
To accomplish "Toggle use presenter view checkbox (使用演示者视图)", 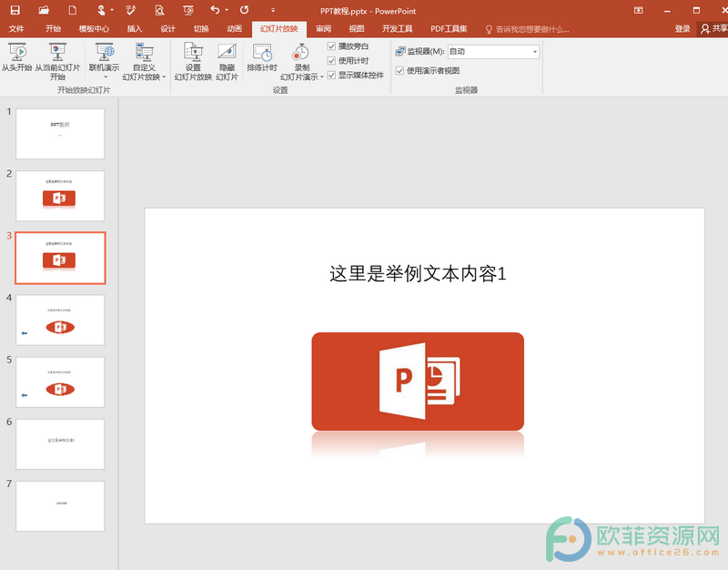I will [x=399, y=71].
